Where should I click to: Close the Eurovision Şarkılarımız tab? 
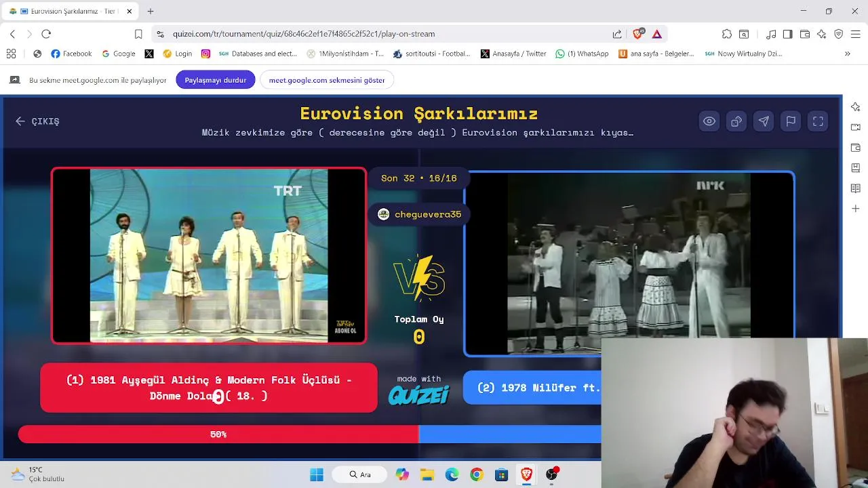129,12
